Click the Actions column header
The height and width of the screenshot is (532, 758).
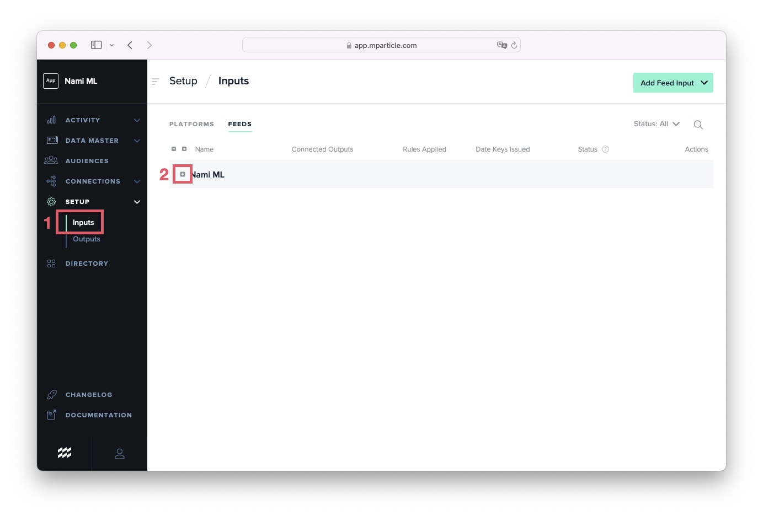(696, 149)
